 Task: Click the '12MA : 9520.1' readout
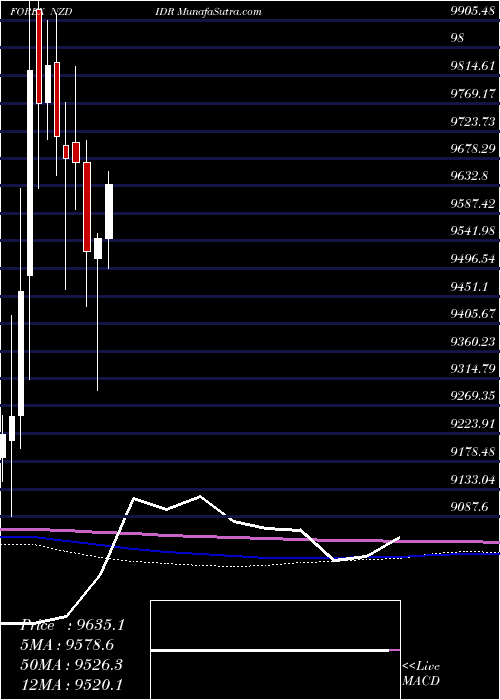tap(71, 685)
